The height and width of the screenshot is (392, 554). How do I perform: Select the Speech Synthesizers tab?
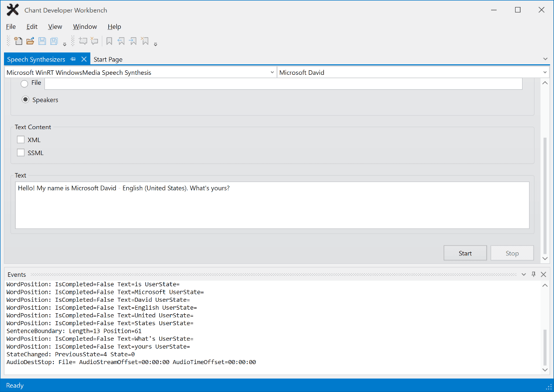(x=36, y=59)
